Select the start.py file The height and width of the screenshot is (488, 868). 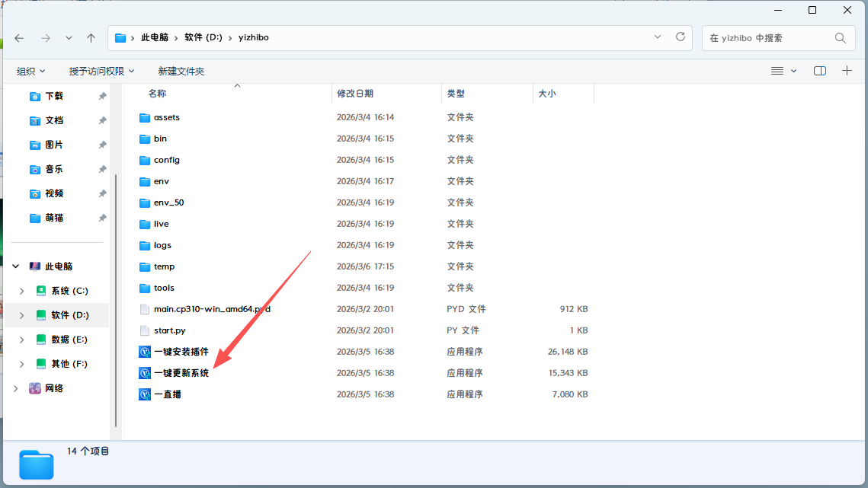click(x=169, y=330)
